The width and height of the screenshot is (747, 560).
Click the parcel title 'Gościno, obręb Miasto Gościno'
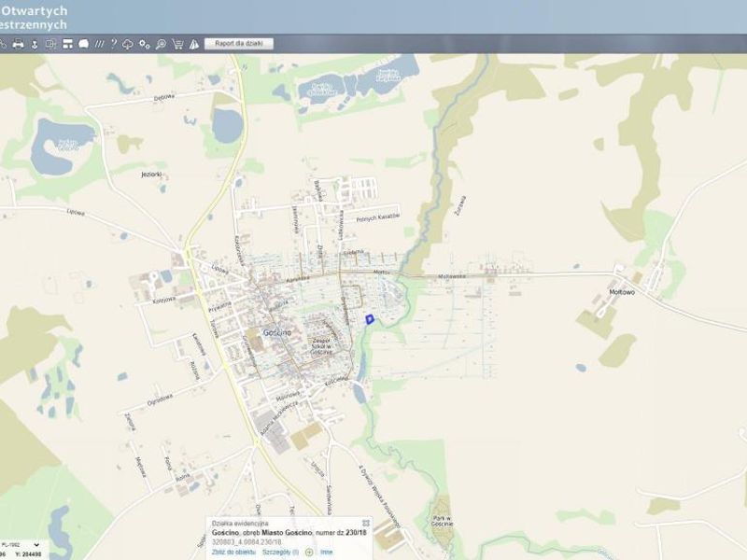pos(262,532)
